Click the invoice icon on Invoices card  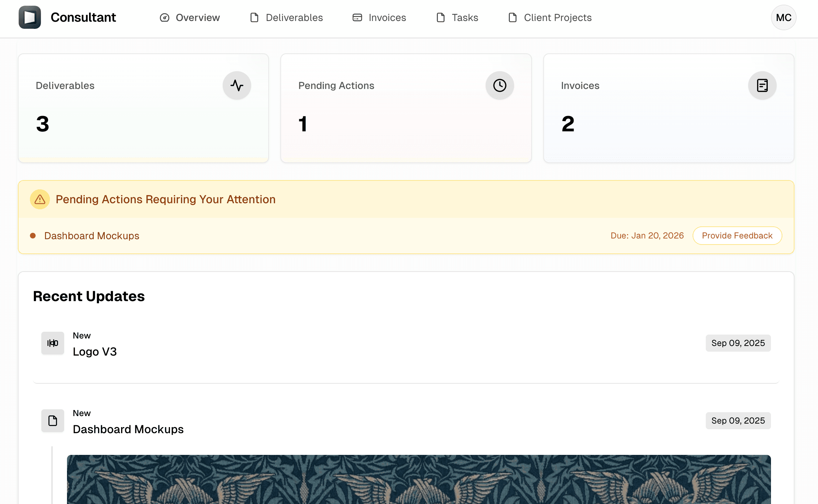click(762, 85)
